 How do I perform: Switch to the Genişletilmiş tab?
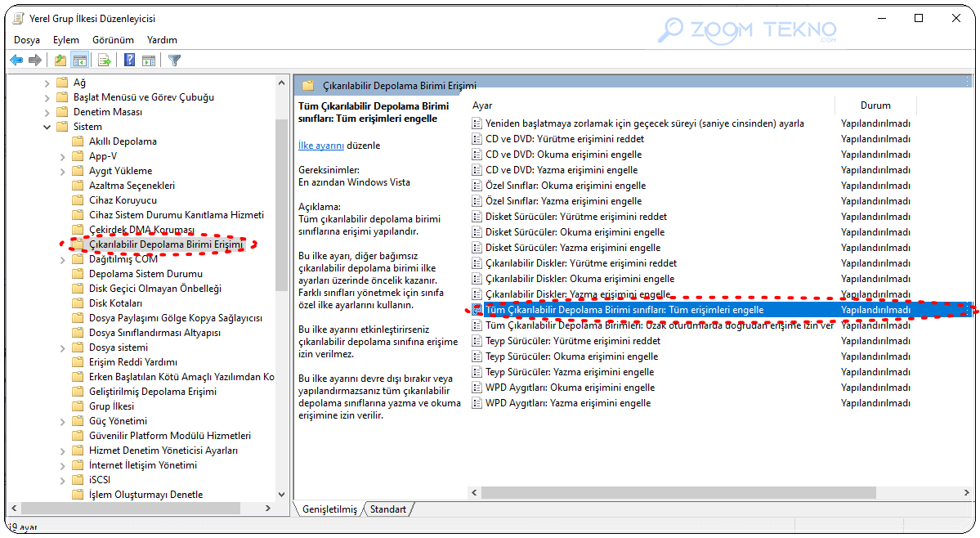pyautogui.click(x=329, y=509)
